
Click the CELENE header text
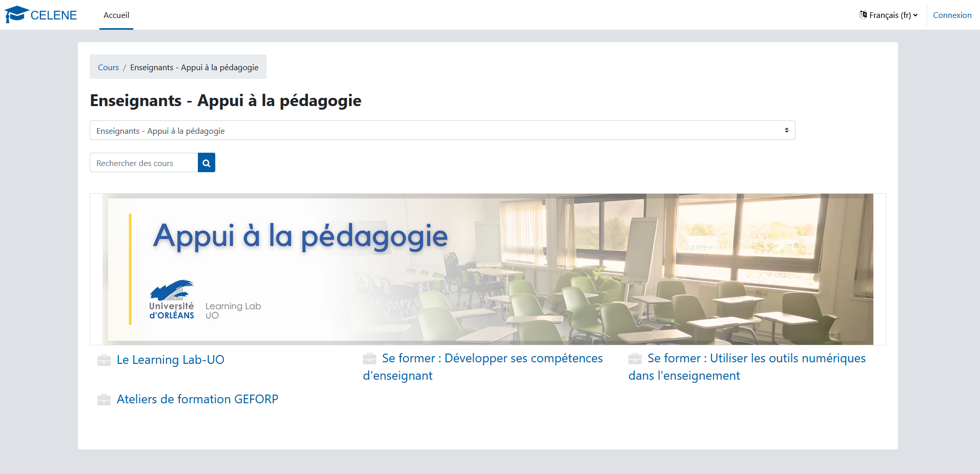(53, 14)
